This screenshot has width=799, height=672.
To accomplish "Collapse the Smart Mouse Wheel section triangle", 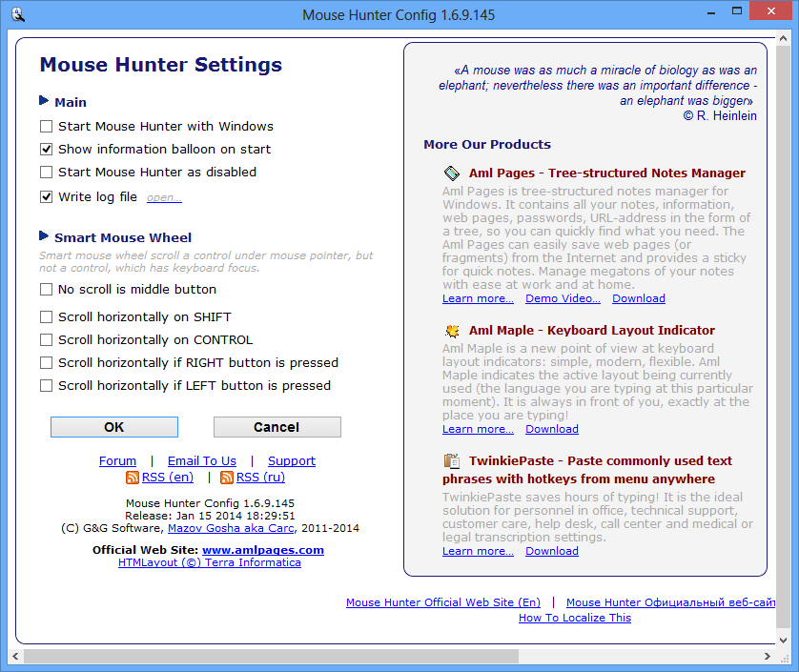I will (x=44, y=235).
